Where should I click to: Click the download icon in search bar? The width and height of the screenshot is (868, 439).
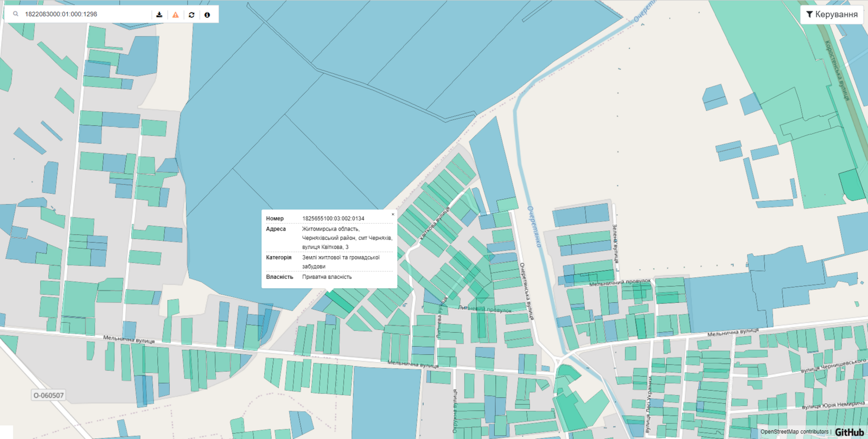coord(159,15)
